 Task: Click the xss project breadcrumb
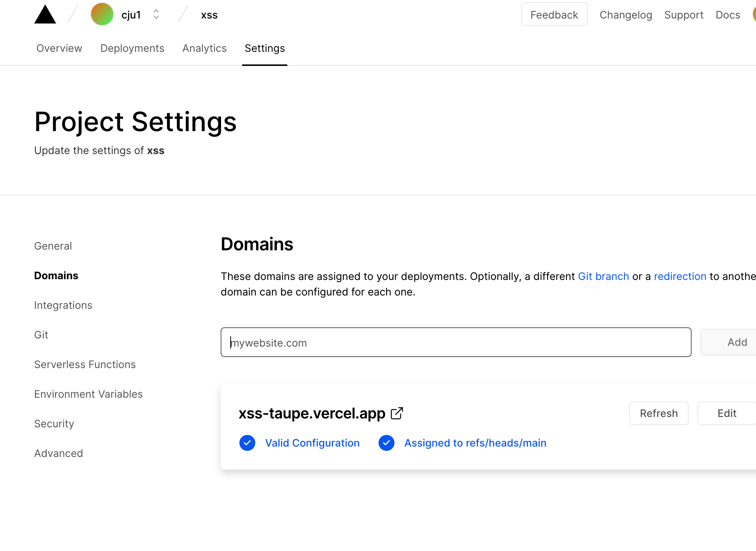point(209,15)
